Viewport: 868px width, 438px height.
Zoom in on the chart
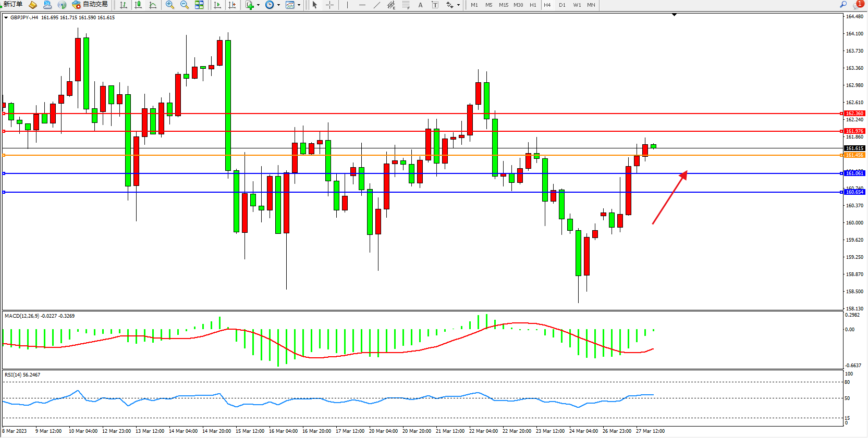click(x=170, y=5)
